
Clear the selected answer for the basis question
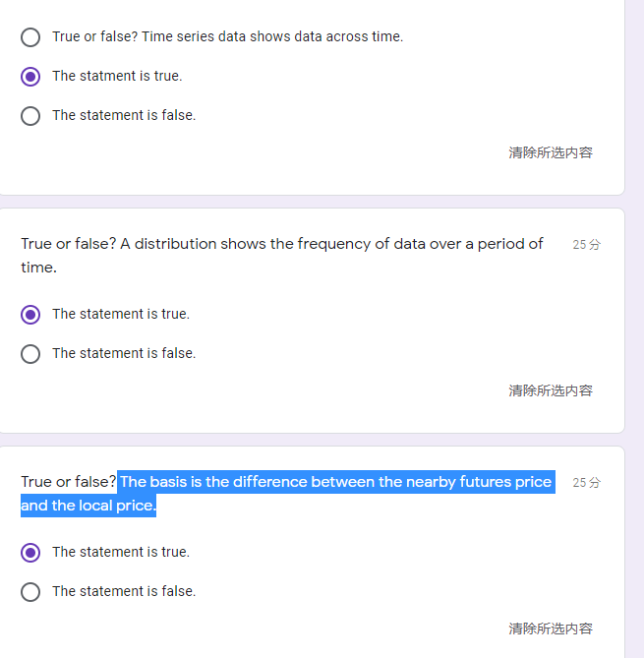[x=550, y=628]
